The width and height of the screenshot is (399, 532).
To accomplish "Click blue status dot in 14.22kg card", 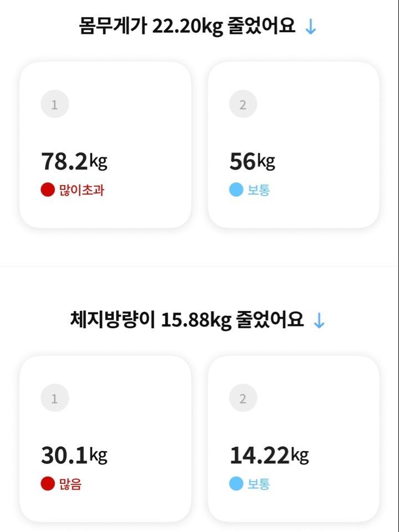I will [236, 483].
